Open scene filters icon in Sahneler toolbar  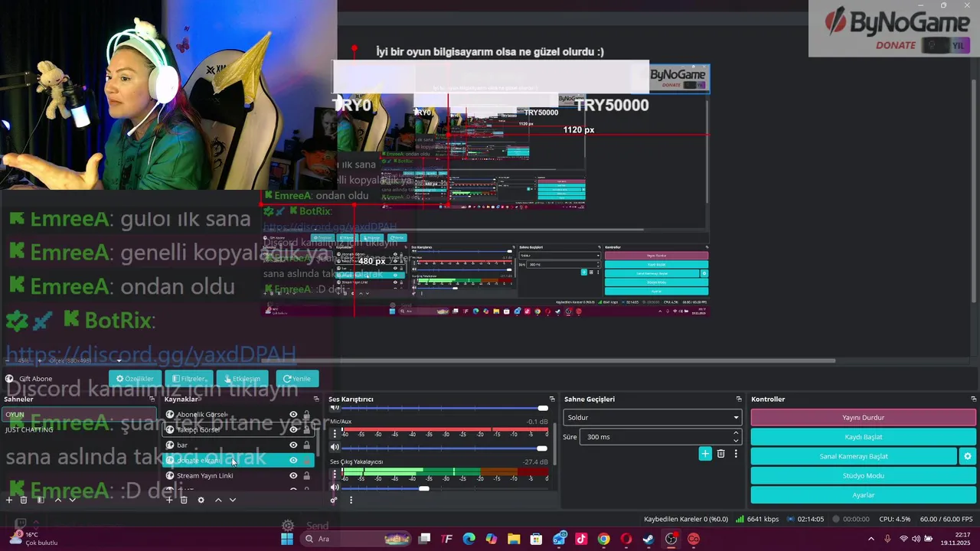(x=41, y=500)
